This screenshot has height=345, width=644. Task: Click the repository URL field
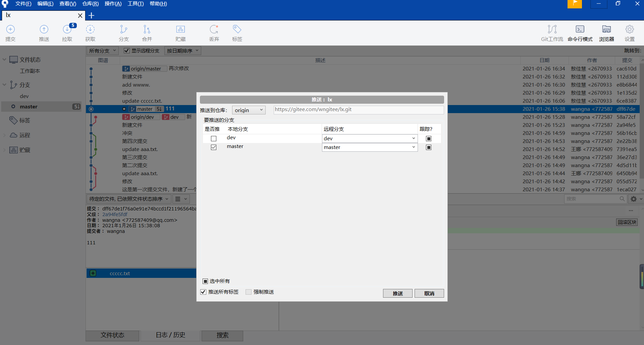point(359,110)
